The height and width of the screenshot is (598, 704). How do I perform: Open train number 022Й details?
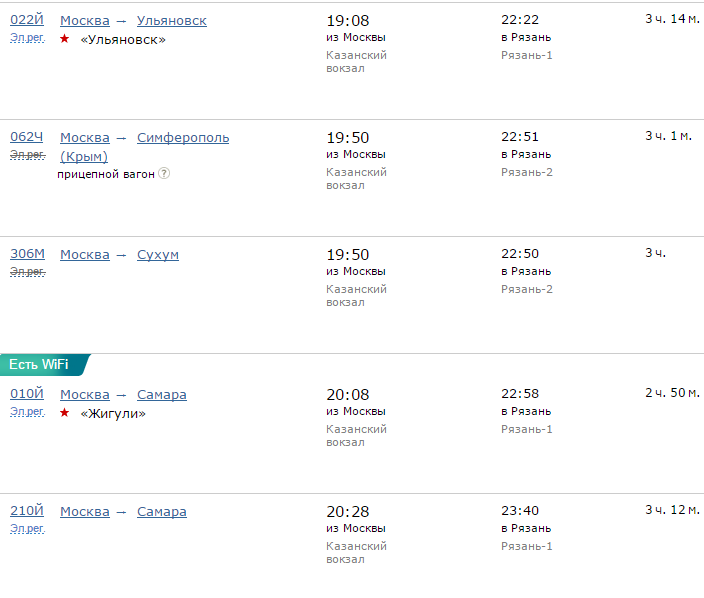(x=27, y=20)
